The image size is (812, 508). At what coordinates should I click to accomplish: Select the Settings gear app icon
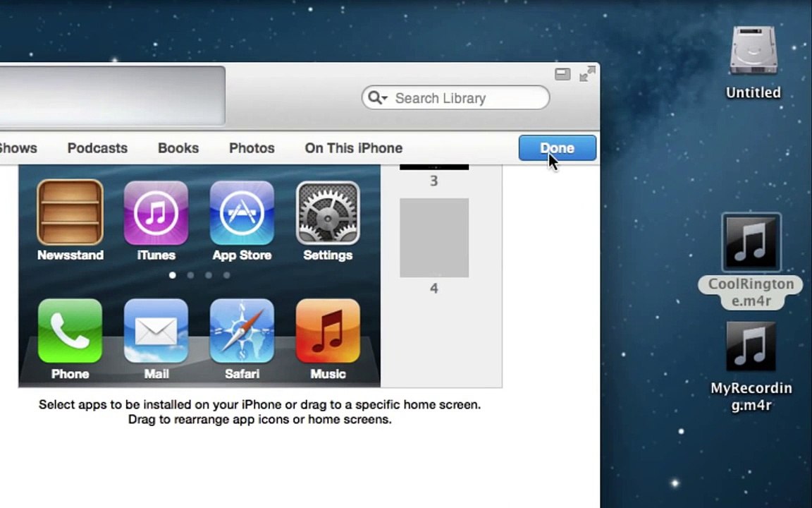328,212
